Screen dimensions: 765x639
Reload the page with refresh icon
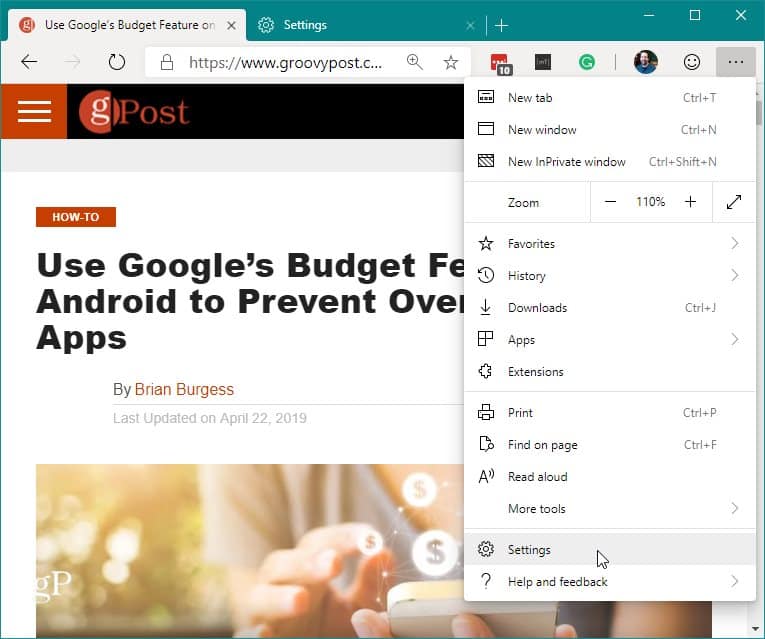[x=117, y=62]
